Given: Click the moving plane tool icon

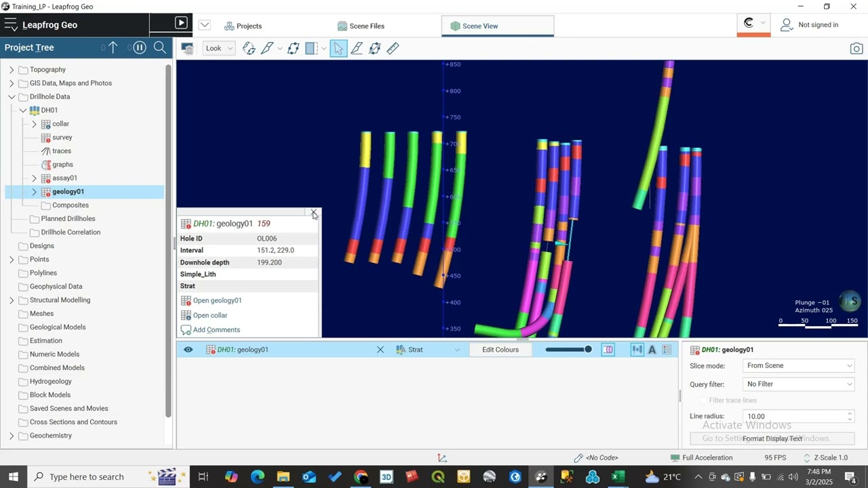Looking at the screenshot, I should click(293, 48).
